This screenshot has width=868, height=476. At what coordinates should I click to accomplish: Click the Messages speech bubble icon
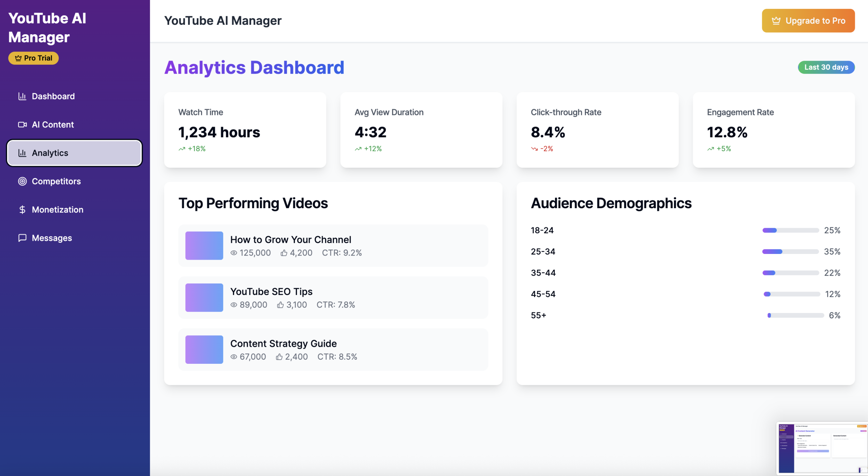(22, 238)
